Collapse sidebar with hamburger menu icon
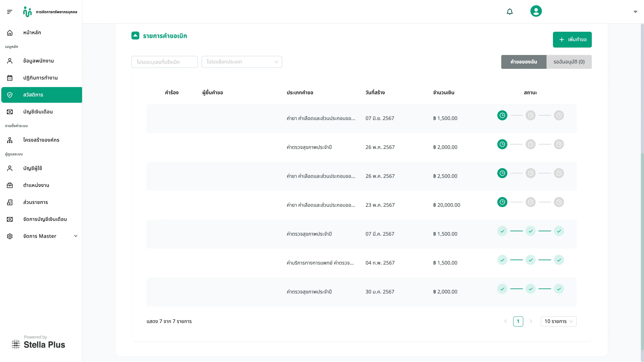This screenshot has width=644, height=362. tap(9, 12)
